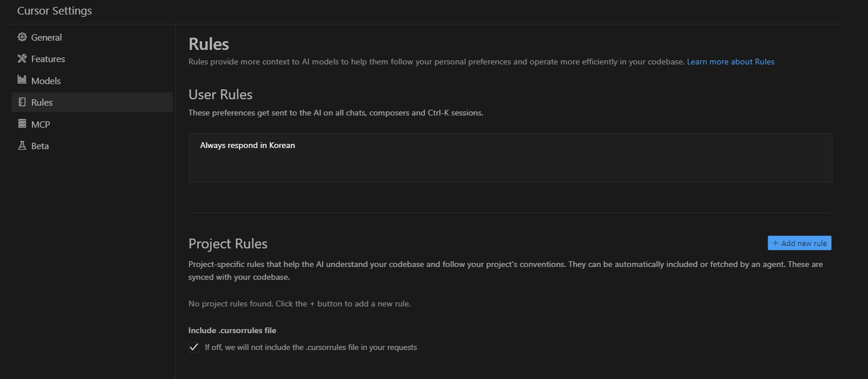Click the 'If off, we will not include' label
Screen dimensions: 868x379
[x=311, y=348]
